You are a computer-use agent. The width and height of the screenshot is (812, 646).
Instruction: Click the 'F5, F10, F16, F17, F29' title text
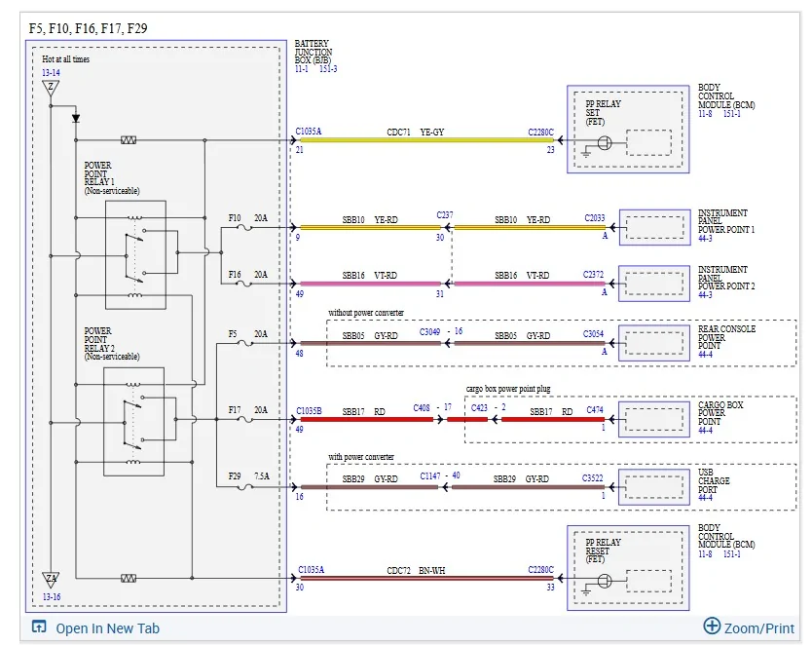coord(88,28)
